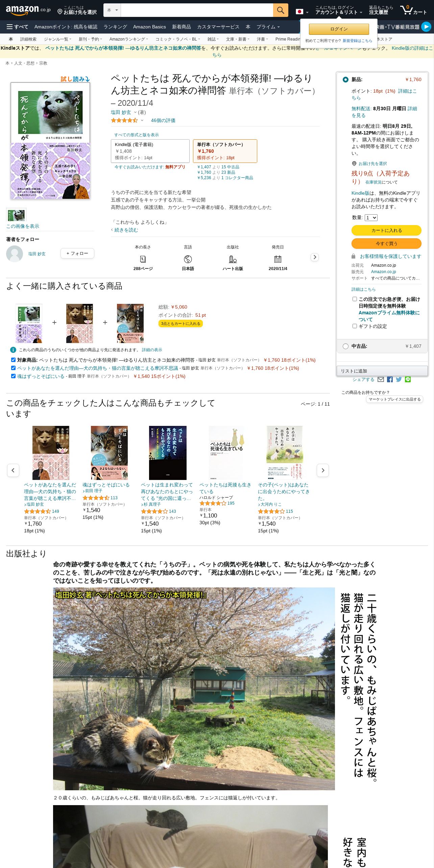Click the location pin お届け先を選択 in the header
This screenshot has height=868, width=434.
click(77, 10)
